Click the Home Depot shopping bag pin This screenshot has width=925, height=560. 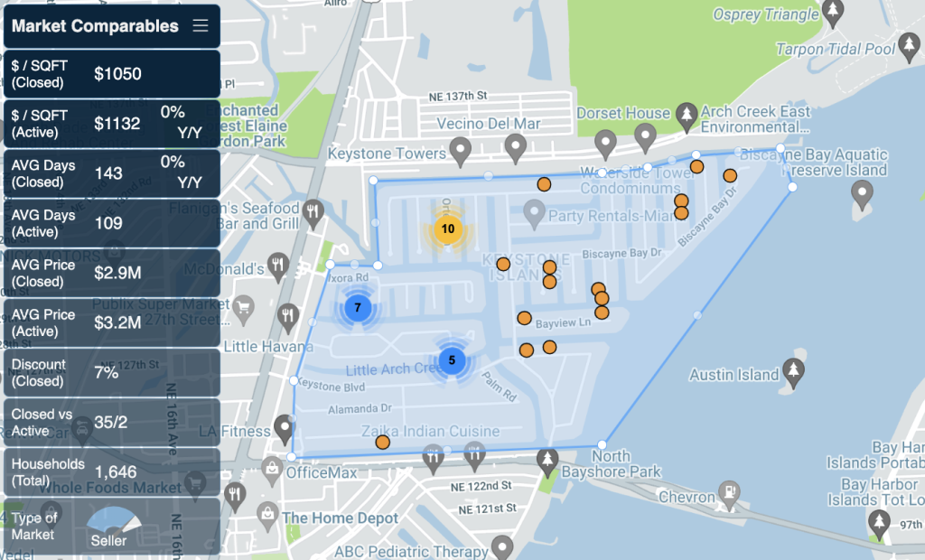[267, 516]
